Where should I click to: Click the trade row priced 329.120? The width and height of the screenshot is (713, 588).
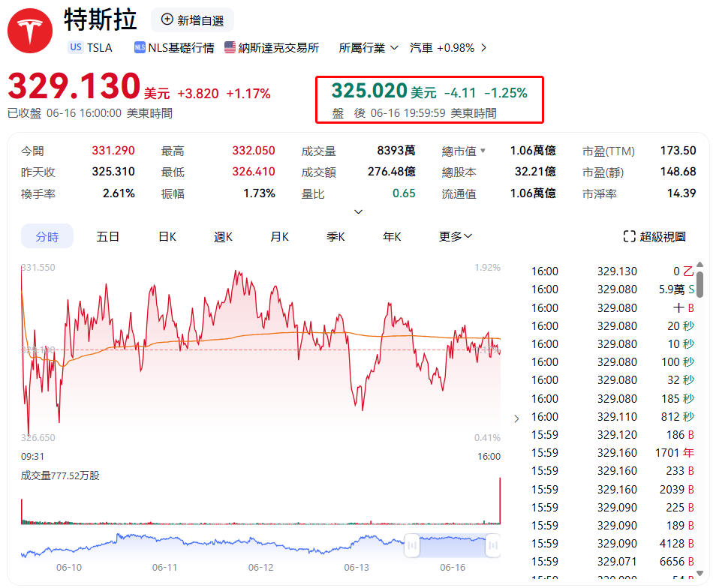tap(612, 435)
